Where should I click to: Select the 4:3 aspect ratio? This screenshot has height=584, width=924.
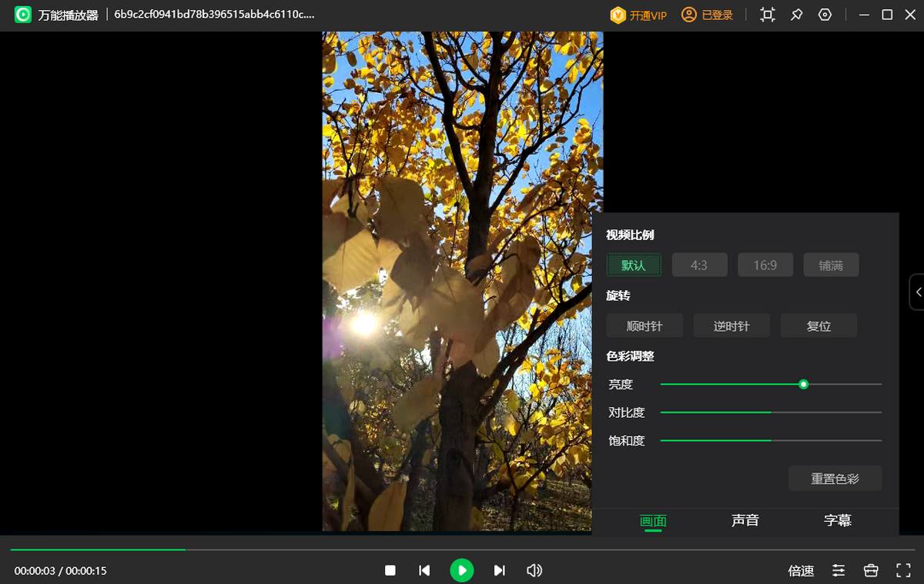tap(699, 265)
